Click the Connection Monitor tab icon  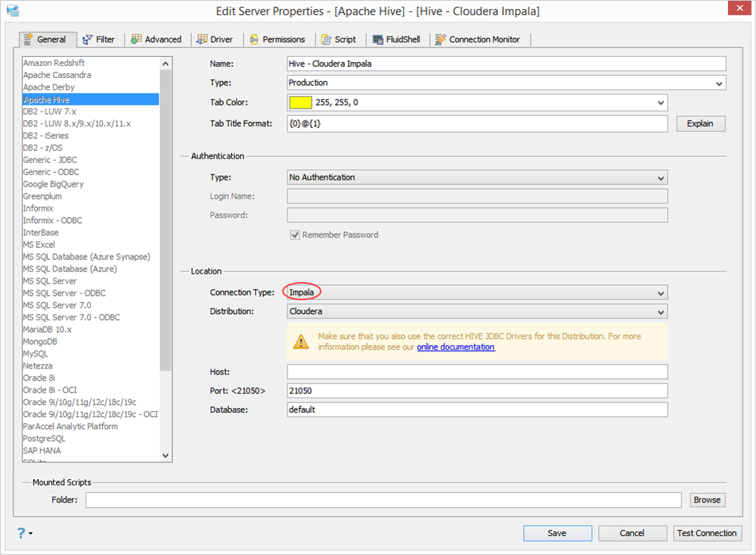click(441, 39)
